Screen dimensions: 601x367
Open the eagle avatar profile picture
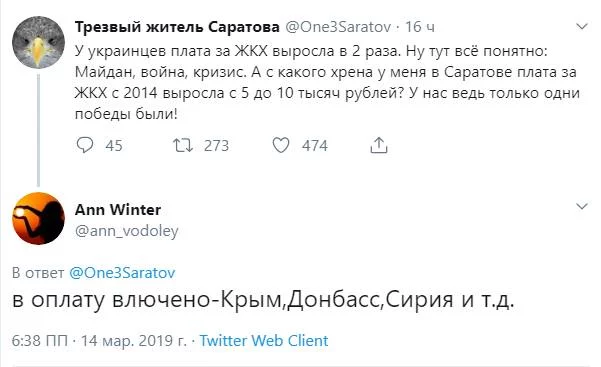point(38,42)
